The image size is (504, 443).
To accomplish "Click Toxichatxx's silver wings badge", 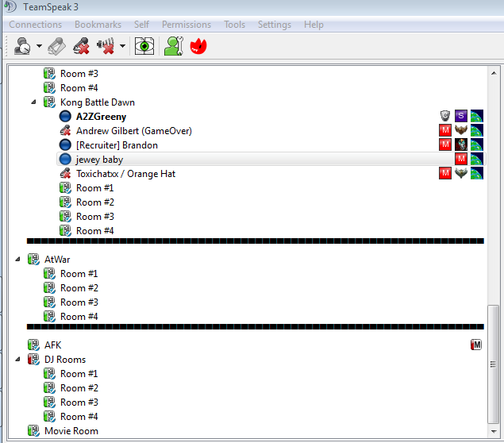I will point(461,173).
